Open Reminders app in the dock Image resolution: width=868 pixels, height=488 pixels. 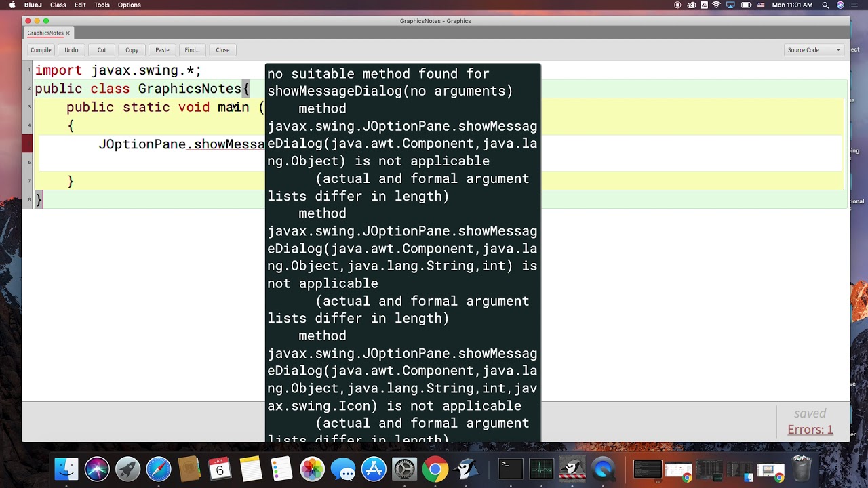[281, 469]
